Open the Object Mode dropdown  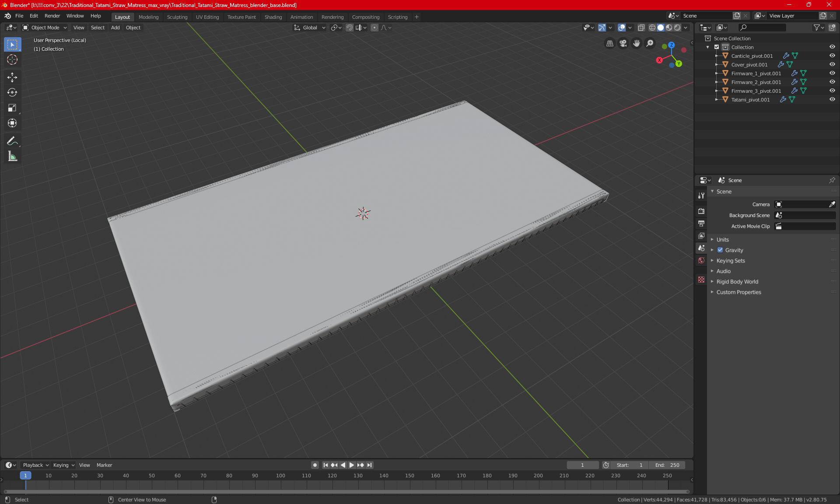pyautogui.click(x=45, y=28)
